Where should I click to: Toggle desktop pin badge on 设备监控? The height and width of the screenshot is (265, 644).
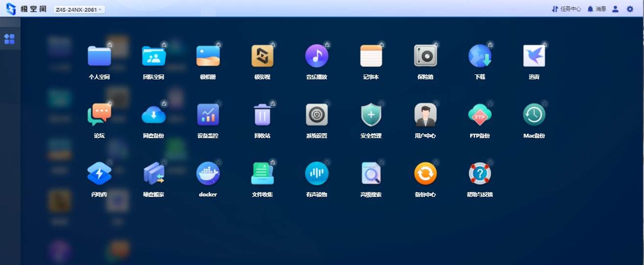(x=218, y=103)
